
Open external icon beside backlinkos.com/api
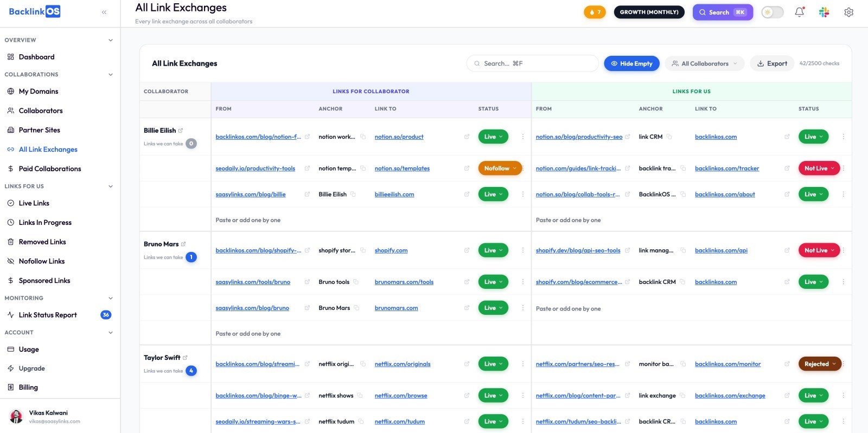click(x=787, y=250)
